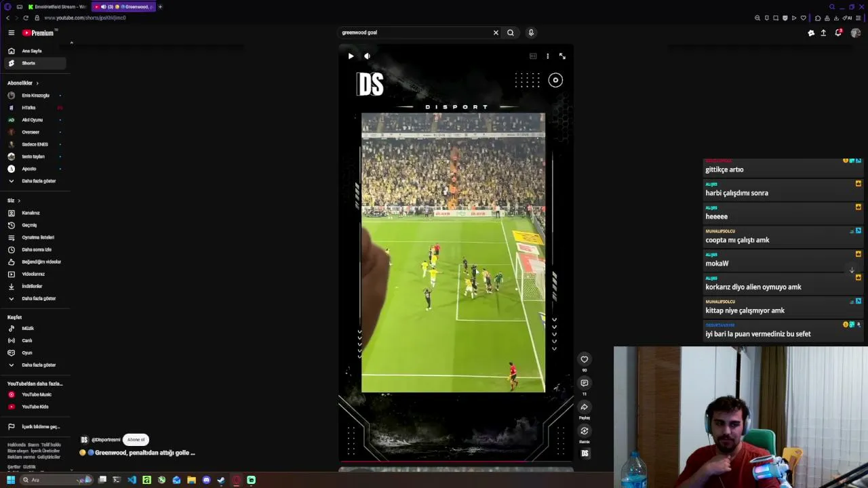Open Daha sonra izle list
The image size is (868, 488).
[x=34, y=249]
